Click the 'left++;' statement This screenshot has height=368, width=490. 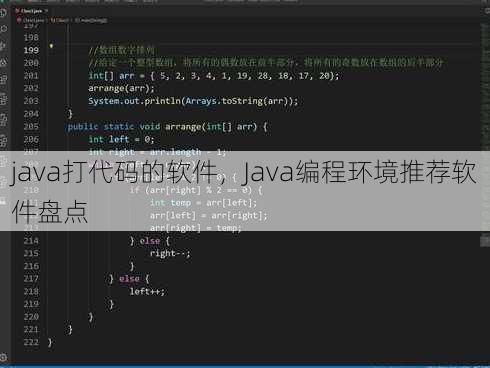(x=147, y=292)
